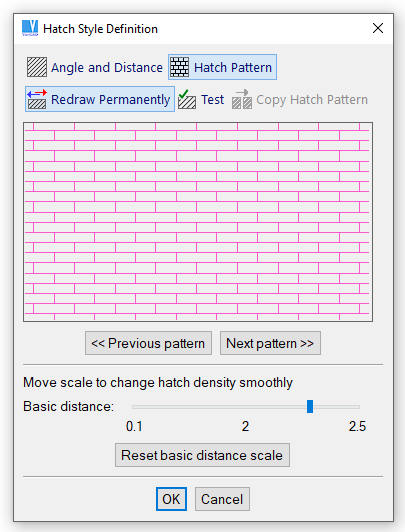Go to the previous pattern
The image size is (405, 532).
(x=148, y=343)
